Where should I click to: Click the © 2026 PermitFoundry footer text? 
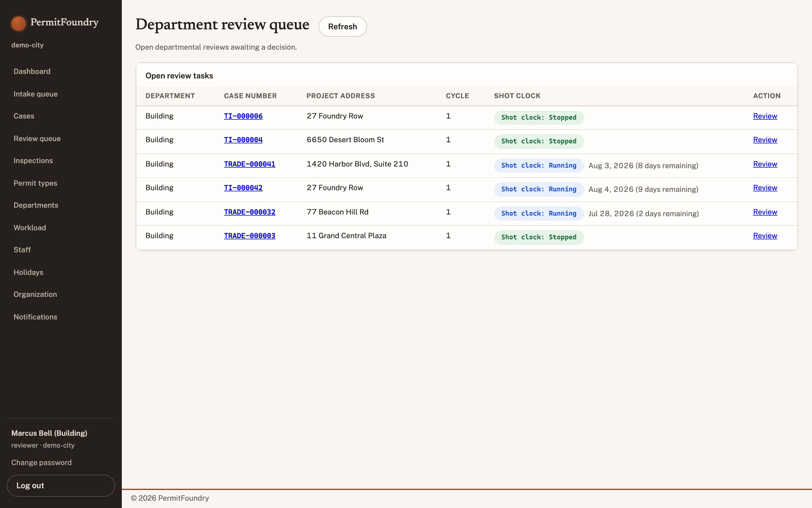click(x=170, y=498)
